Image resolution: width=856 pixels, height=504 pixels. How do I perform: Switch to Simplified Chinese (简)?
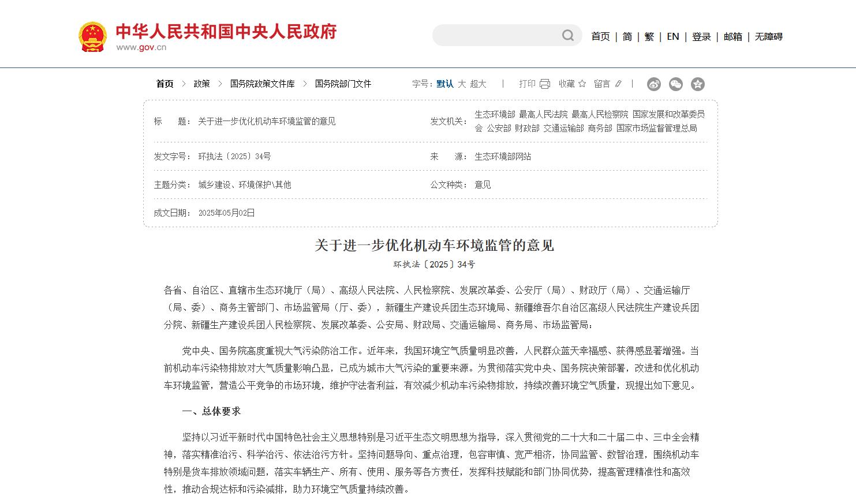tap(627, 37)
